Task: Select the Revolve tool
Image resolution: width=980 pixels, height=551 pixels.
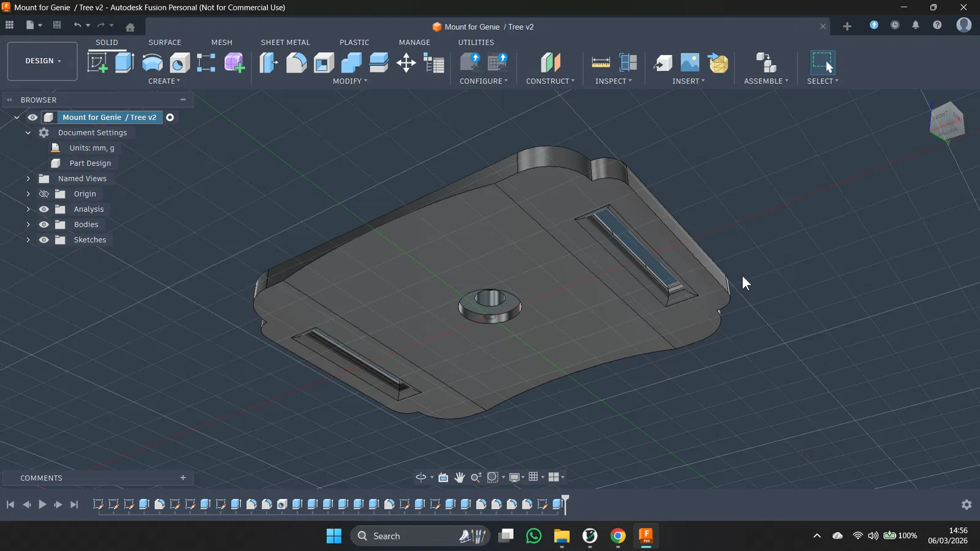Action: pos(152,62)
